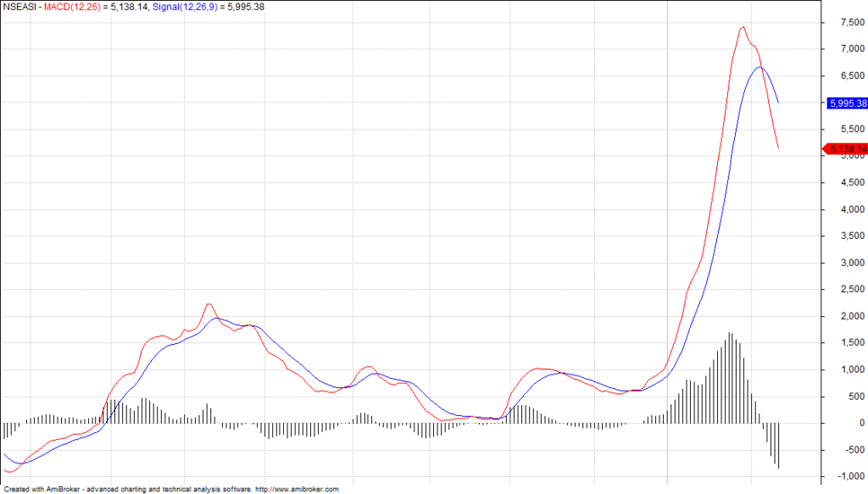Click the 6,500 y-axis label

tap(850, 76)
